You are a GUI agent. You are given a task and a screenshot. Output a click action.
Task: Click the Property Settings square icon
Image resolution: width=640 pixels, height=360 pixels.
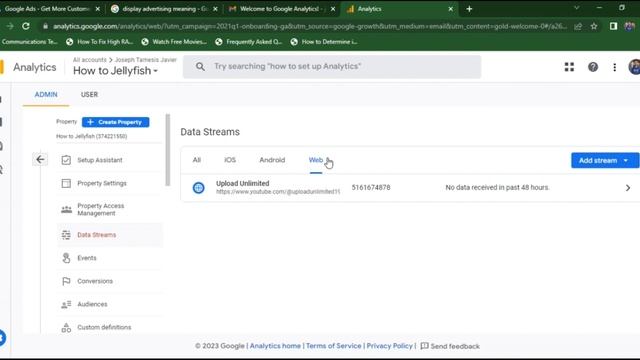[66, 183]
